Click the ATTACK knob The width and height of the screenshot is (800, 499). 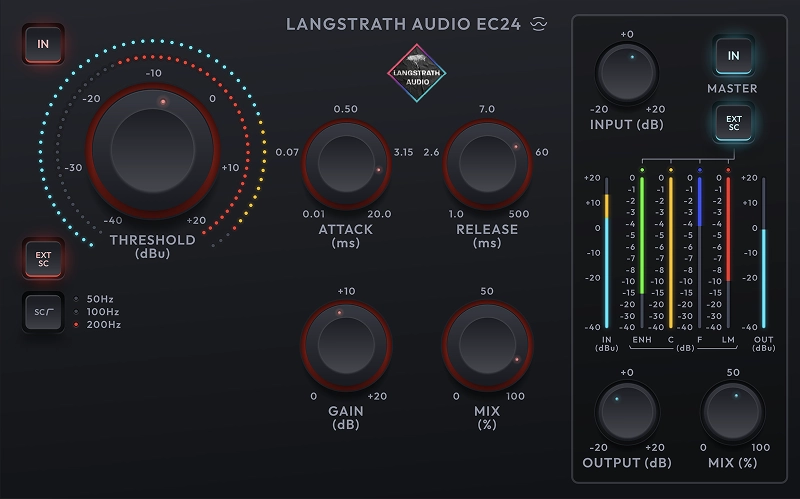point(346,164)
